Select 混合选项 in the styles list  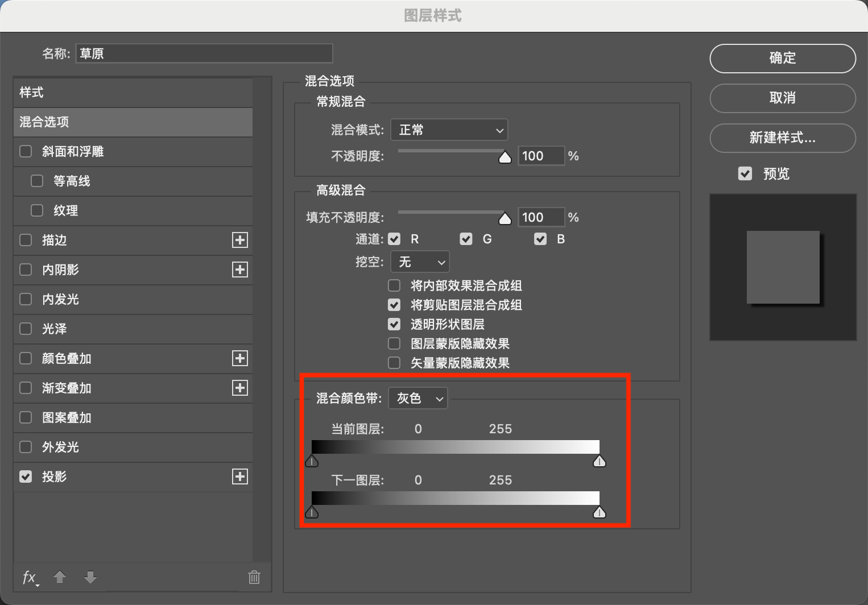[x=133, y=122]
